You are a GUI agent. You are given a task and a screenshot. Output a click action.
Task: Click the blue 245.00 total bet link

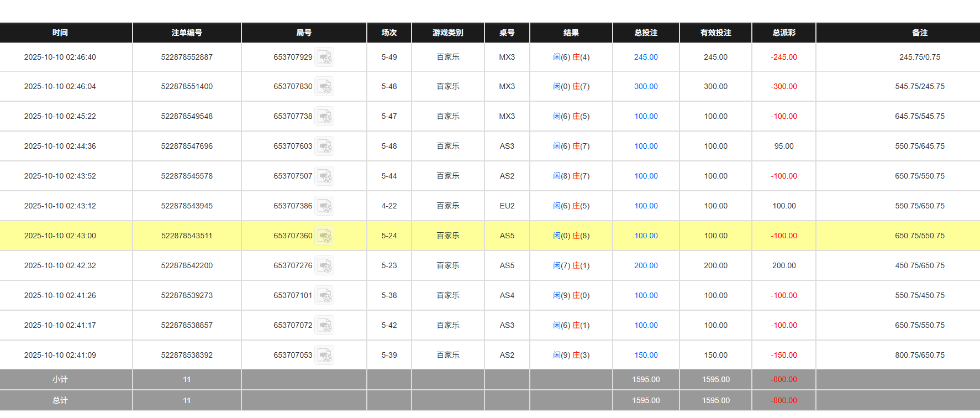click(646, 57)
